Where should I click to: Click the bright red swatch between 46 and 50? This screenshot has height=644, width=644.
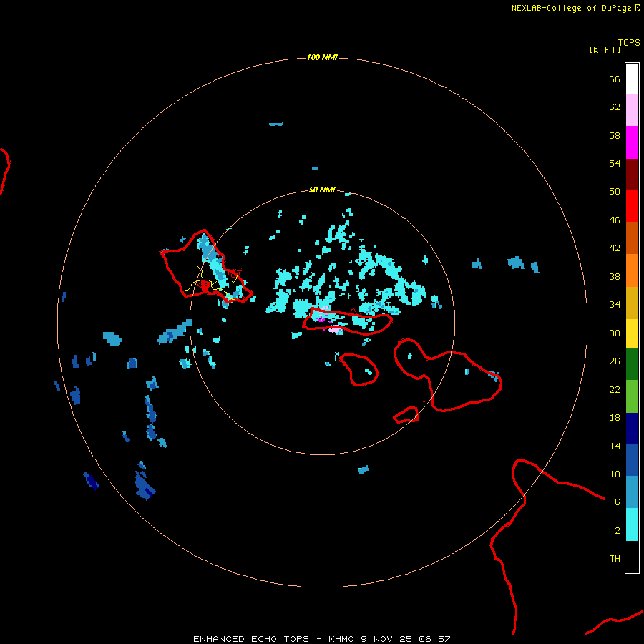pyautogui.click(x=632, y=206)
